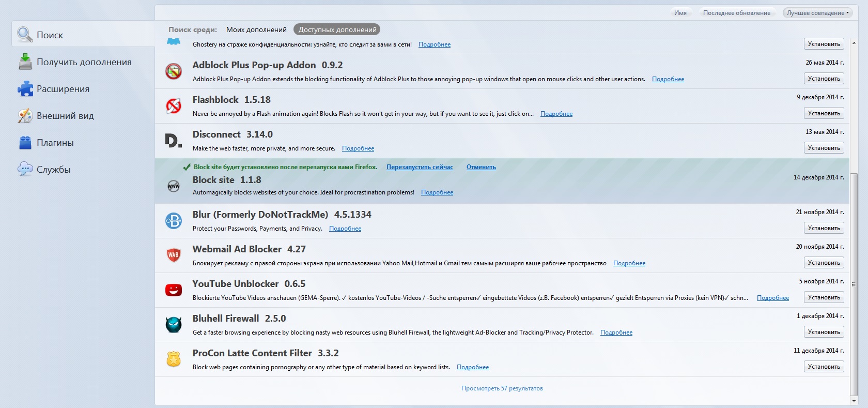868x408 pixels.
Task: Install ProCon Latte Content Filter
Action: coord(824,367)
